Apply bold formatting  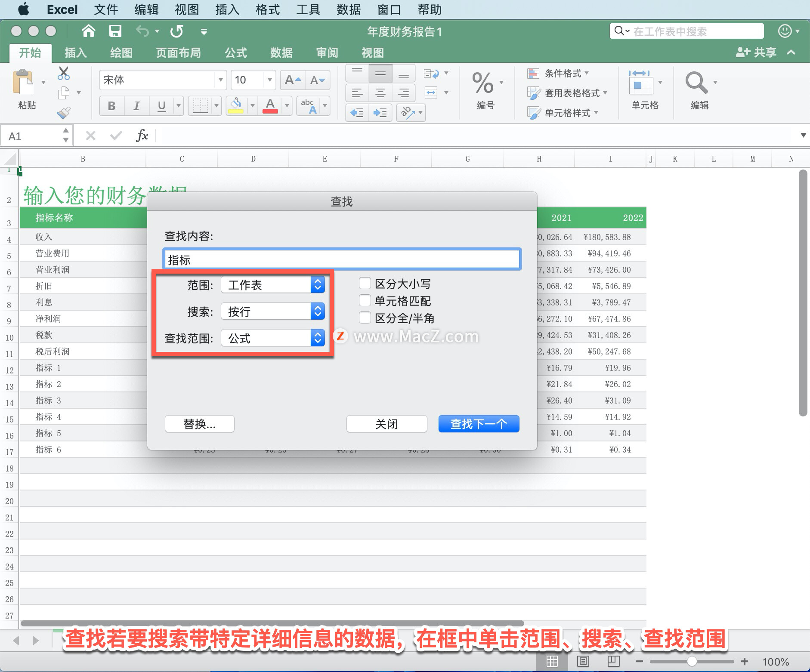tap(111, 106)
